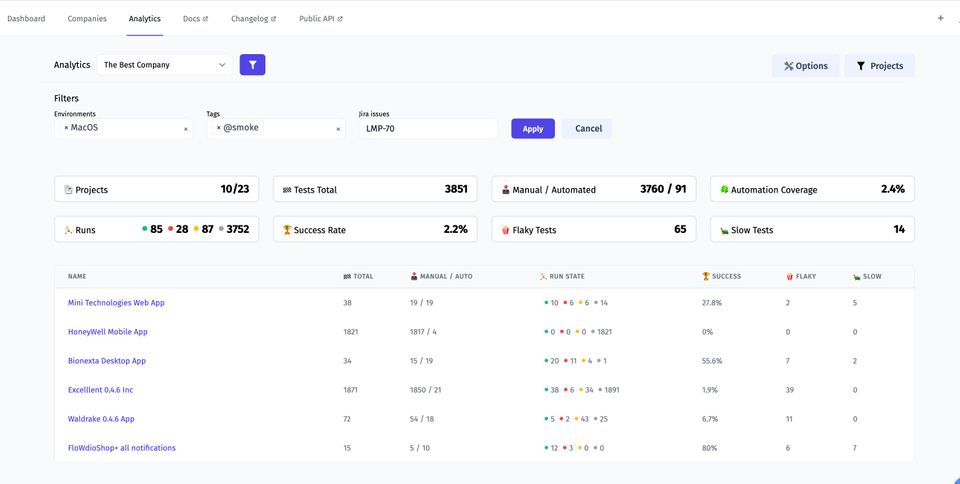Image resolution: width=960 pixels, height=484 pixels.
Task: Click the plus icon in top bar
Action: tap(940, 18)
